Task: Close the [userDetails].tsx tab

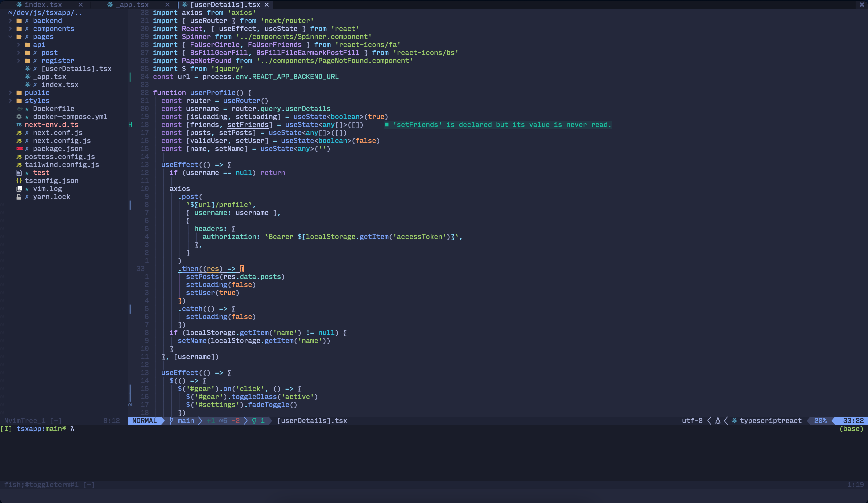Action: coord(267,4)
